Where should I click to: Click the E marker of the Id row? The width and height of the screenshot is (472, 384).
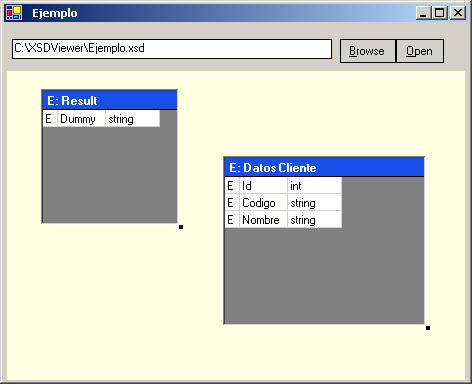tap(232, 186)
